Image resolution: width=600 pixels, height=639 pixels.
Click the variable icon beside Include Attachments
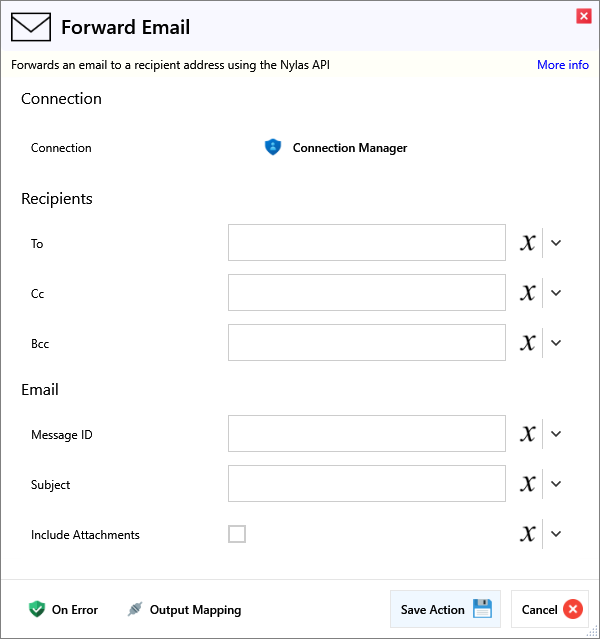[528, 534]
